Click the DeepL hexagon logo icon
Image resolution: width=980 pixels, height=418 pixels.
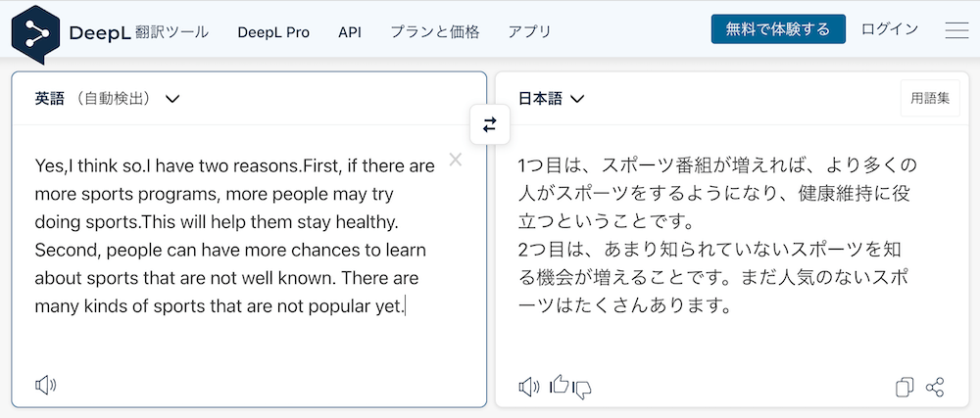point(36,31)
